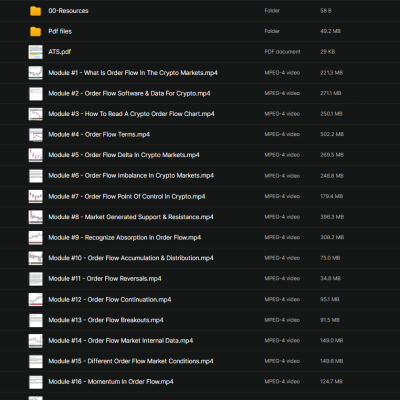Select 'Module #8 - Market Generated Support' file name
The image size is (400, 400).
131,217
